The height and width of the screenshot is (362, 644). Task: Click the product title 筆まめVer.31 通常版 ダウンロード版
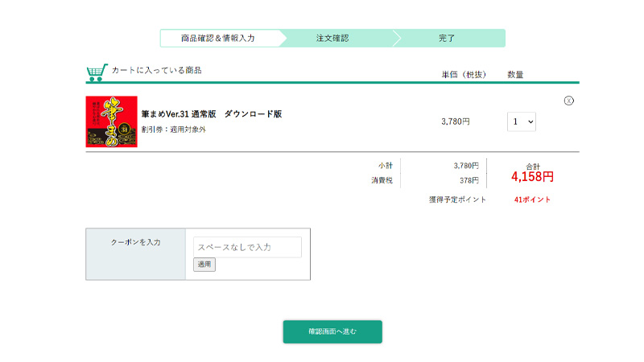(212, 114)
